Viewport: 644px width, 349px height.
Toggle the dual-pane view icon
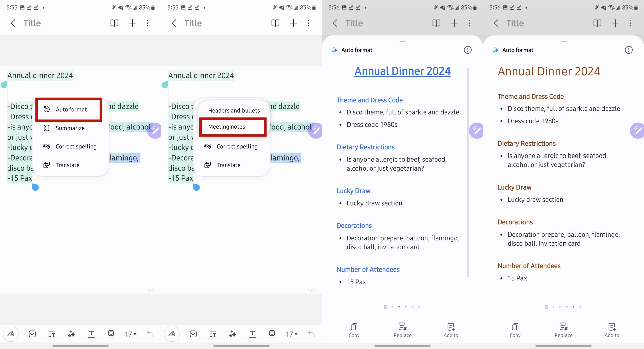pos(114,23)
